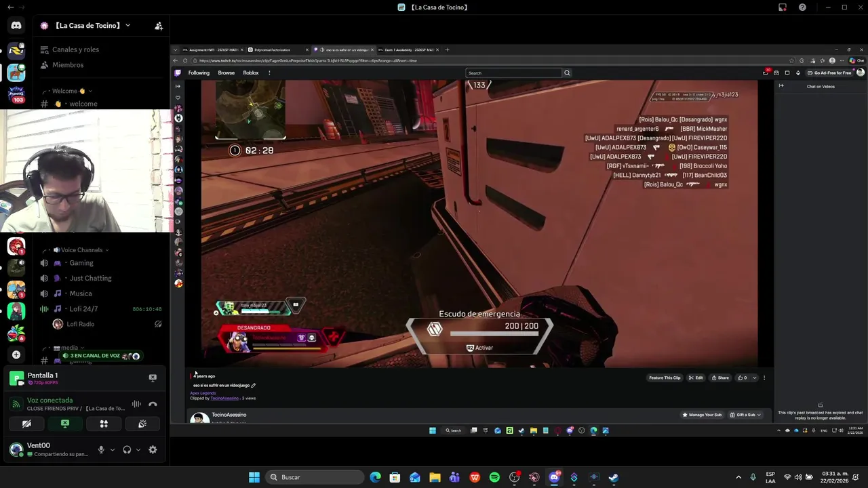
Task: Click the Twitch logo home icon
Action: [x=178, y=73]
